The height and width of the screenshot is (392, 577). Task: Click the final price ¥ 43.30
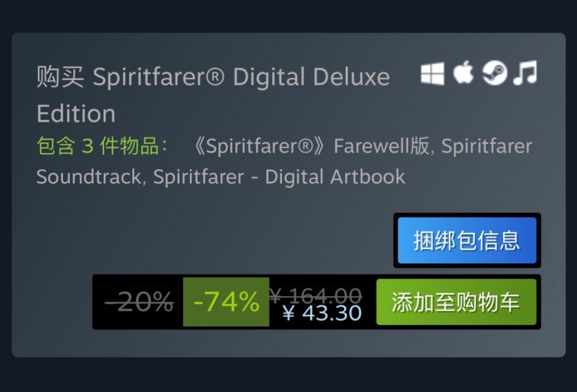[322, 313]
